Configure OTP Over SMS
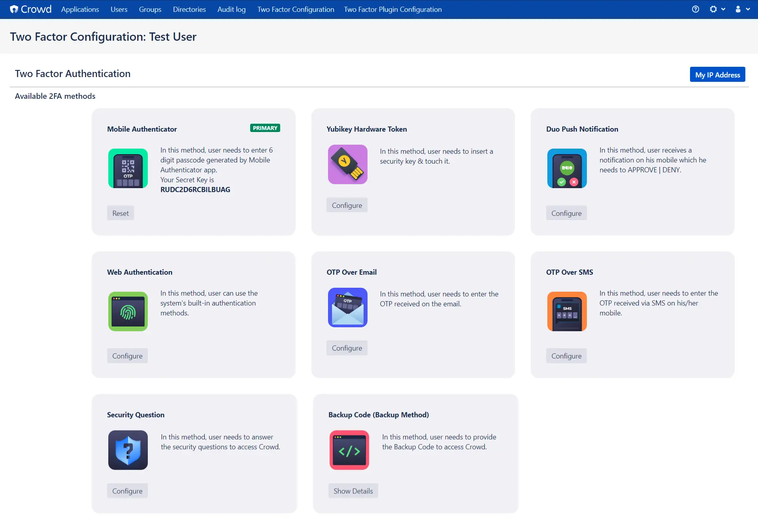 coord(566,356)
